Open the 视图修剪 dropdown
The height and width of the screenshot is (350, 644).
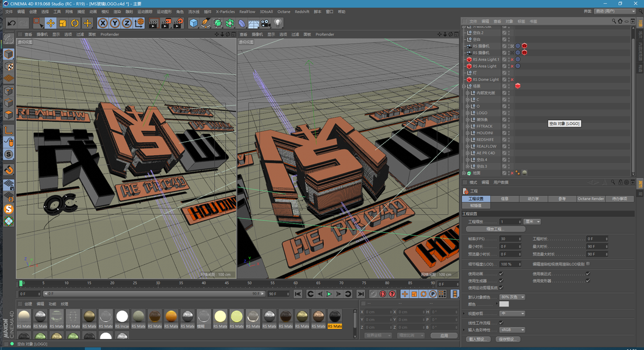513,313
